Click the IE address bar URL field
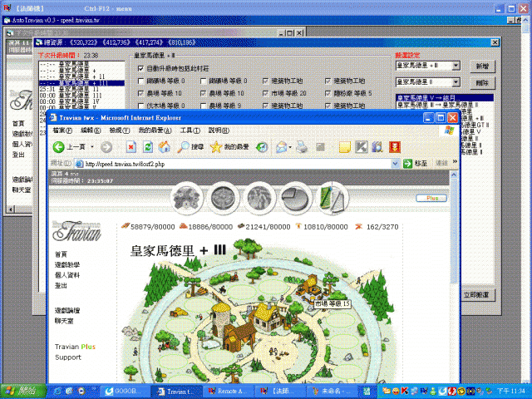 (x=232, y=164)
